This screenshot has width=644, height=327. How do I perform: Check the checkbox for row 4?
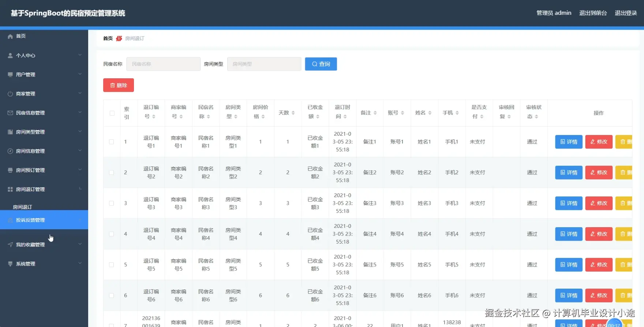(x=112, y=234)
